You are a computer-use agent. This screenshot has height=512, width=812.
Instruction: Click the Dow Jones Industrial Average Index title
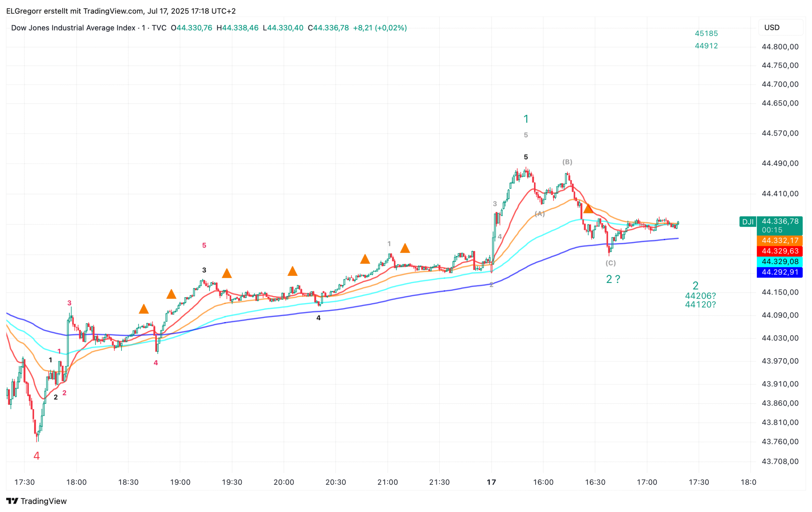click(x=73, y=28)
